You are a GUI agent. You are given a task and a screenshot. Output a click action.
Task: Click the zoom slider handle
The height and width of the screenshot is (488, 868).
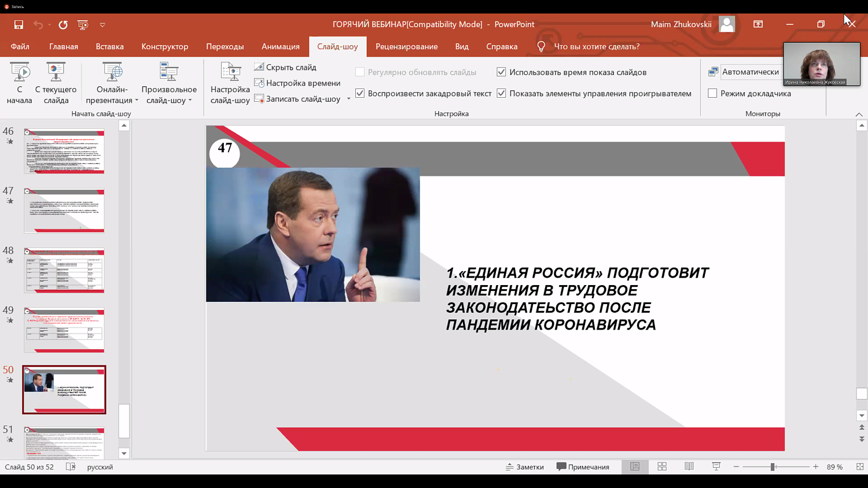773,467
